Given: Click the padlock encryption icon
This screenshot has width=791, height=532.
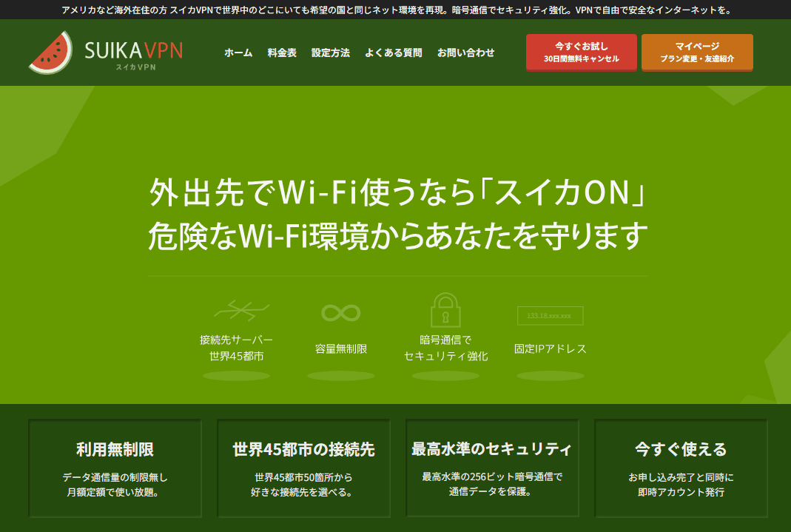Looking at the screenshot, I should pyautogui.click(x=445, y=309).
